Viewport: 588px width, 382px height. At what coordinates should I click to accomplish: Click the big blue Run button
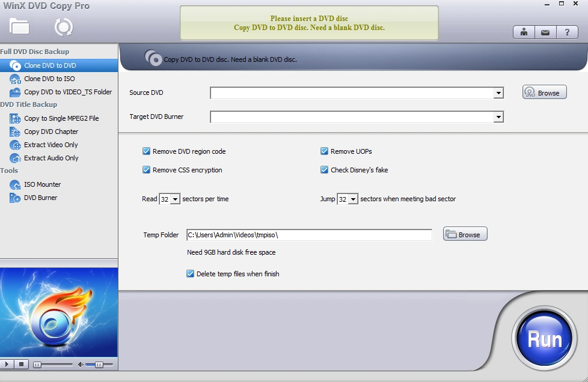(544, 339)
